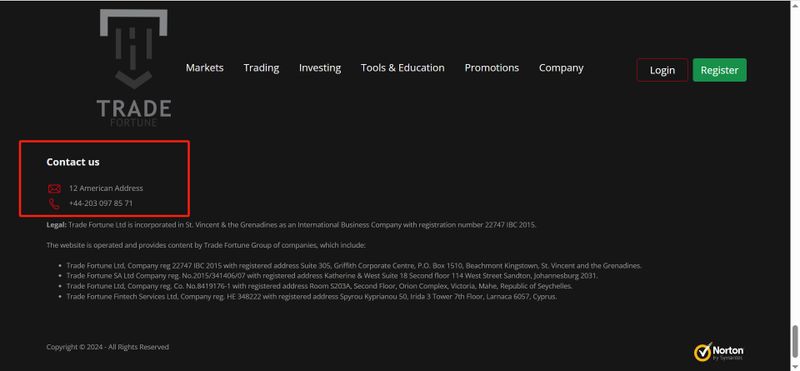Click the Contact us heading

coord(73,162)
